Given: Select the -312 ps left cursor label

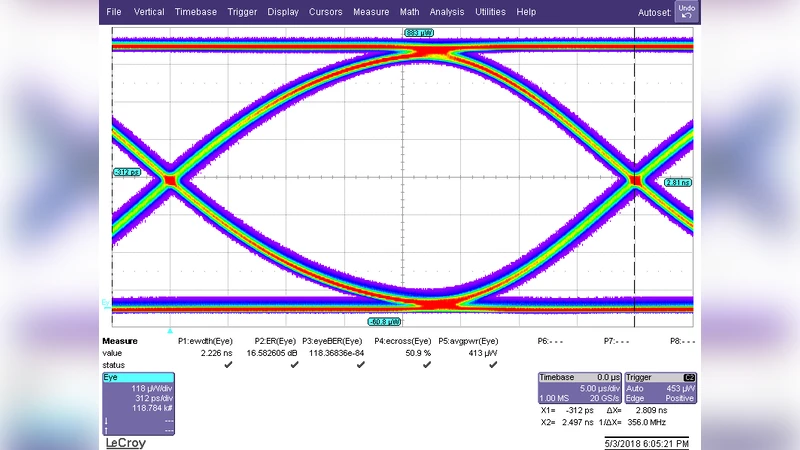Looking at the screenshot, I should point(127,173).
